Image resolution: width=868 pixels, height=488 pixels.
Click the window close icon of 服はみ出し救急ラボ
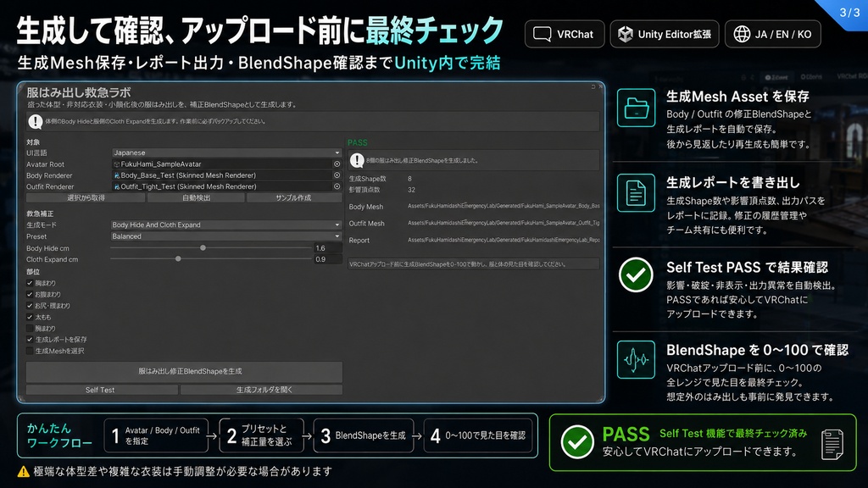601,87
